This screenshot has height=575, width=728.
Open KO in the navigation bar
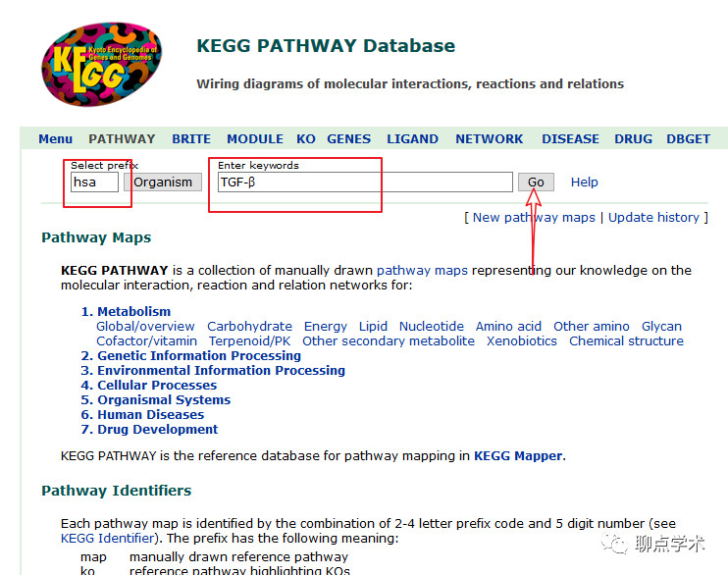coord(306,139)
